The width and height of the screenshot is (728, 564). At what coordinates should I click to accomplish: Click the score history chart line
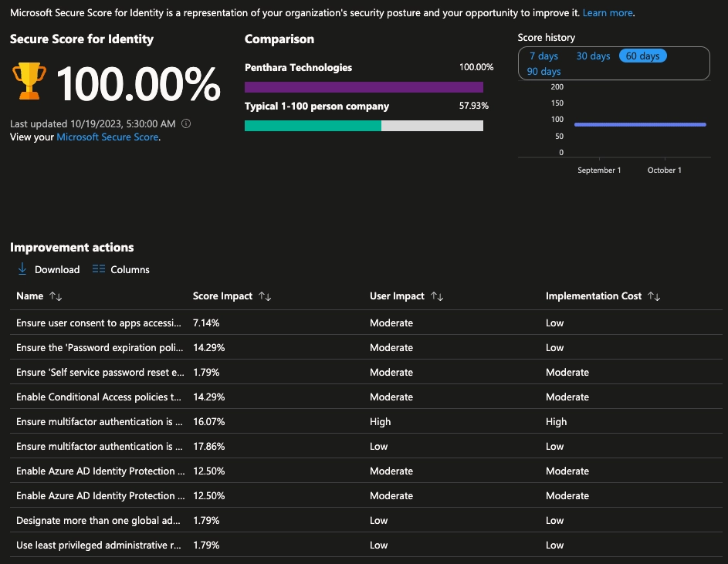(640, 124)
